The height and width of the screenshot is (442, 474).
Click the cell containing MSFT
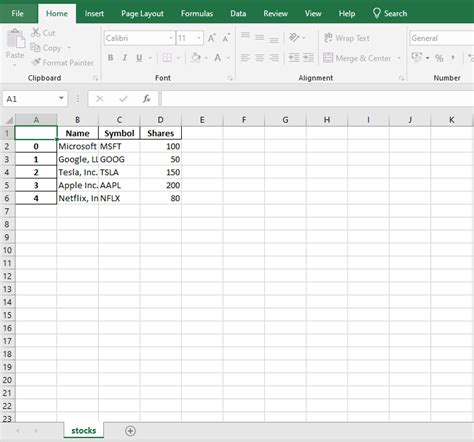tap(119, 146)
